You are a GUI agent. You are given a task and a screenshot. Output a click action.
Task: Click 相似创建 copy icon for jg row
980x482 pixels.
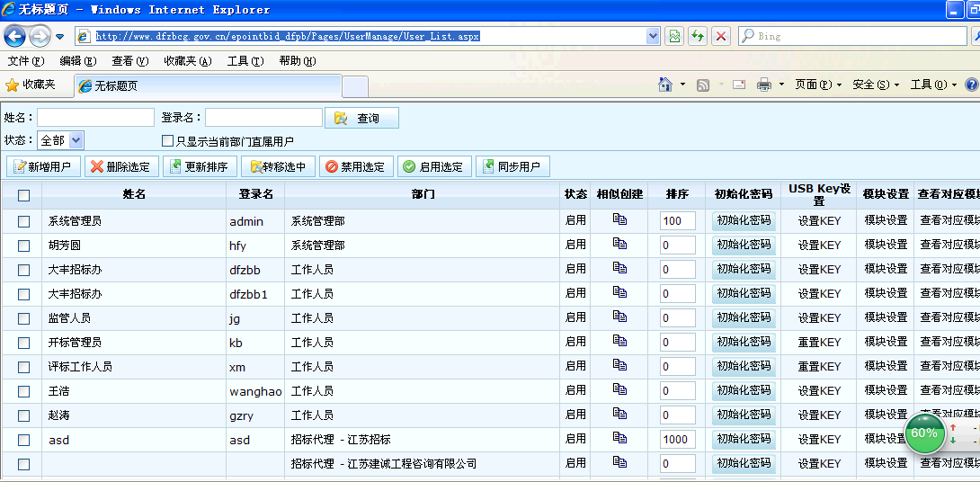(619, 317)
